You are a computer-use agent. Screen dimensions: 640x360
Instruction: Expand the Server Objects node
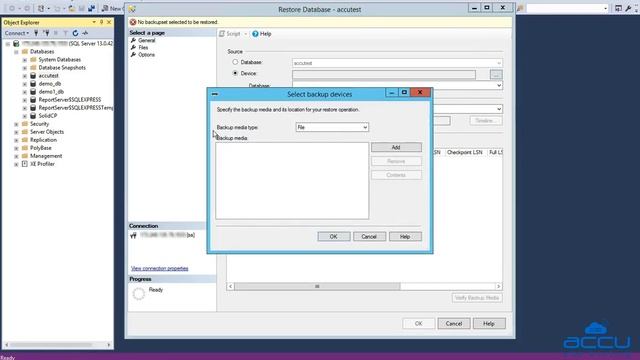(x=16, y=132)
